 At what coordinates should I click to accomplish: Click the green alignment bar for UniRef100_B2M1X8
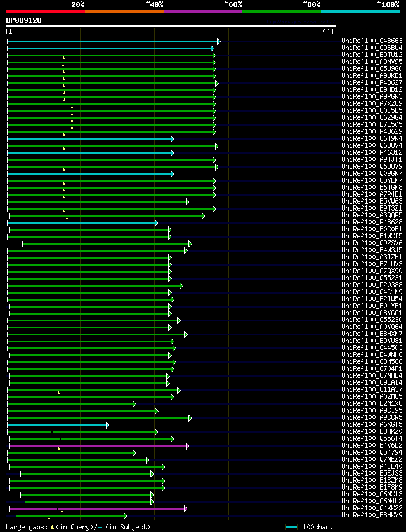tap(70, 404)
